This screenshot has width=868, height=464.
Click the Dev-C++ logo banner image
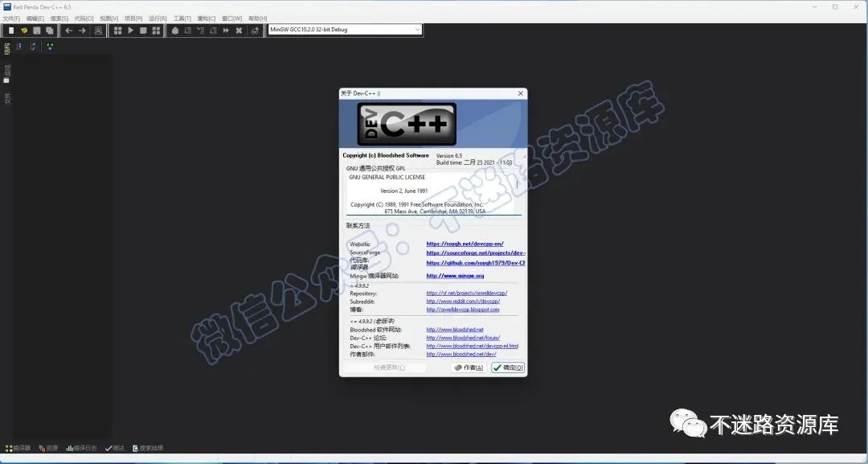pos(407,124)
